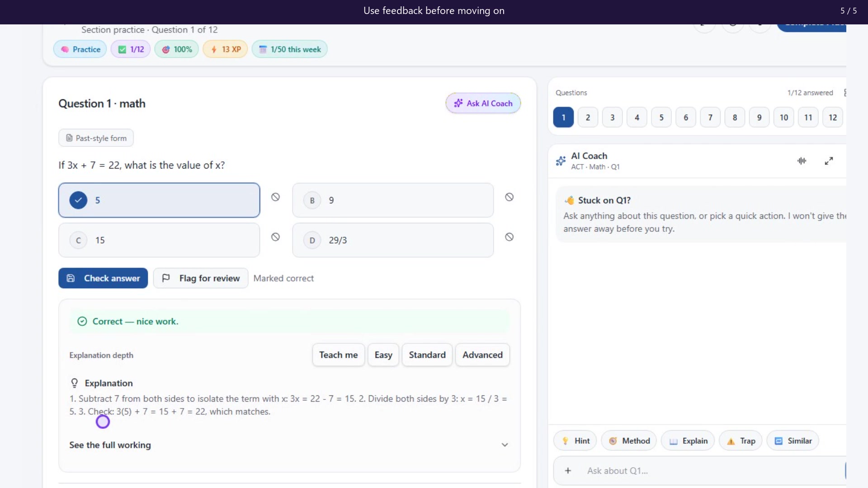This screenshot has width=868, height=488.
Task: Expand AI Coach panel to full size
Action: coord(829,161)
